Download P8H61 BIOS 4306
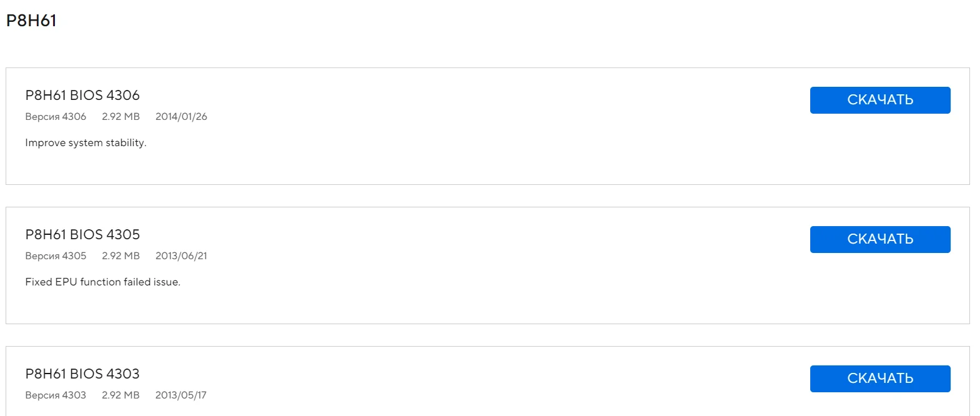The image size is (980, 416). 880,100
